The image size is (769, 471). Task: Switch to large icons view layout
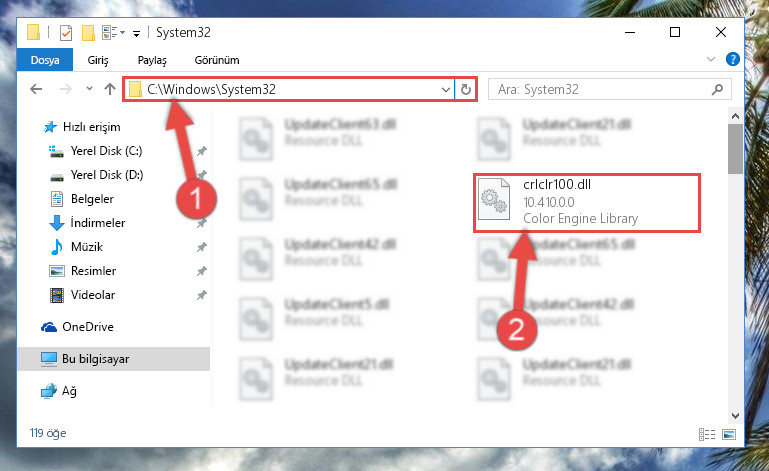(729, 434)
